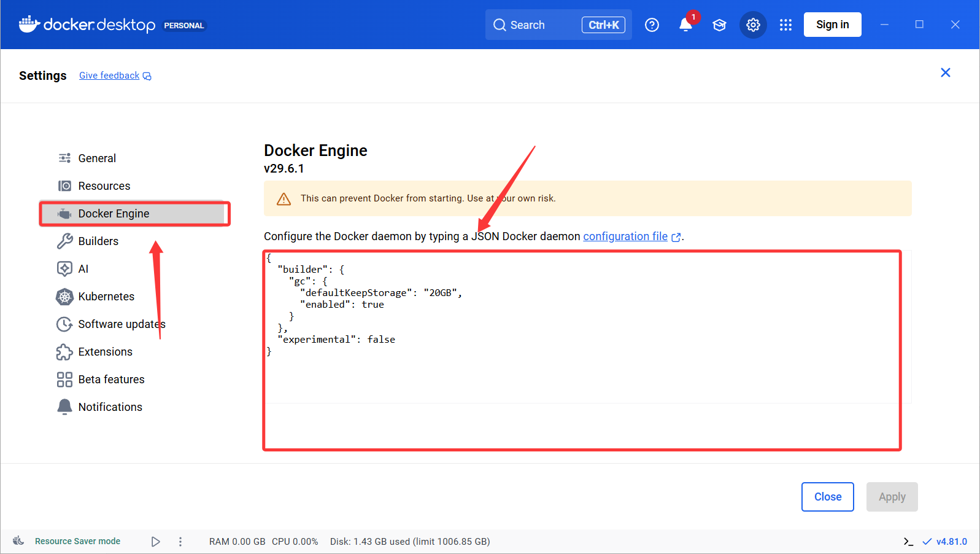Click the Docker whale logo in header
980x554 pixels.
pos(29,24)
